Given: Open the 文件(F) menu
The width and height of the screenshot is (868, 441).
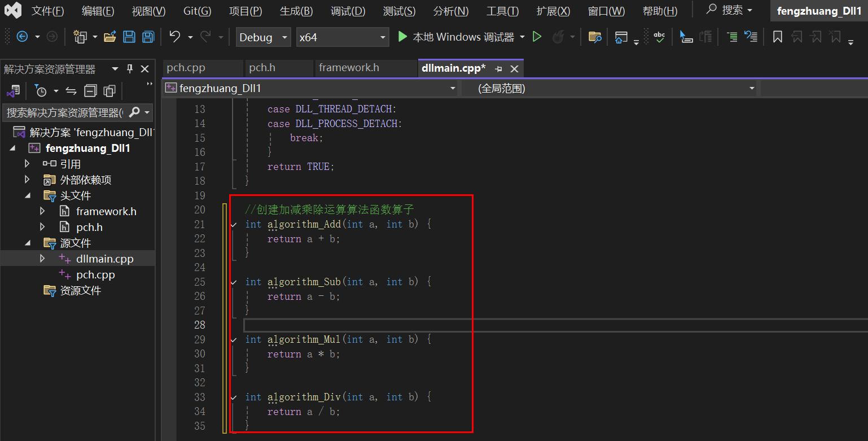Looking at the screenshot, I should [x=47, y=11].
